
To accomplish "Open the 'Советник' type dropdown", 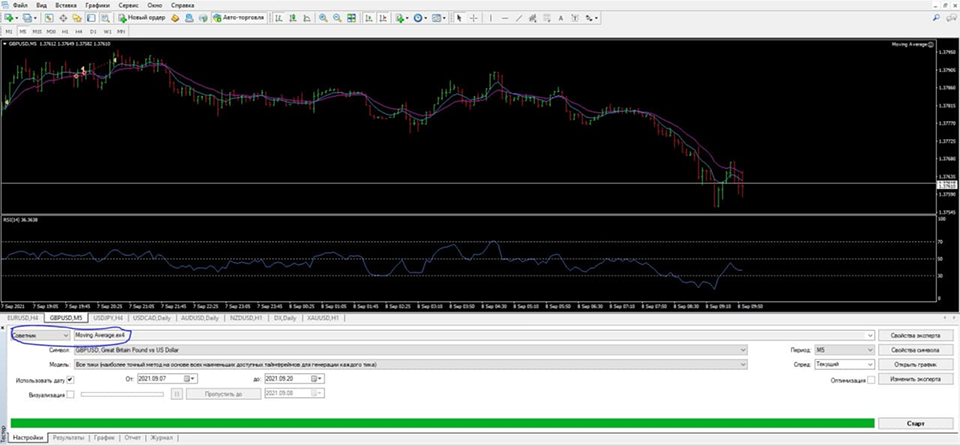I will point(40,336).
